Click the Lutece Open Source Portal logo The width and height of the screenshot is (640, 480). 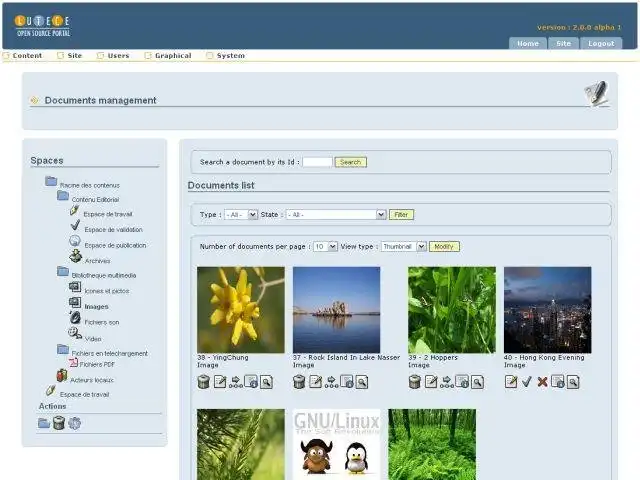(43, 26)
